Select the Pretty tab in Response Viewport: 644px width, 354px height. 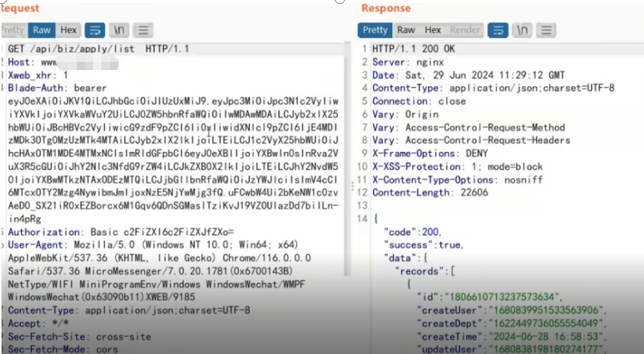tap(375, 31)
